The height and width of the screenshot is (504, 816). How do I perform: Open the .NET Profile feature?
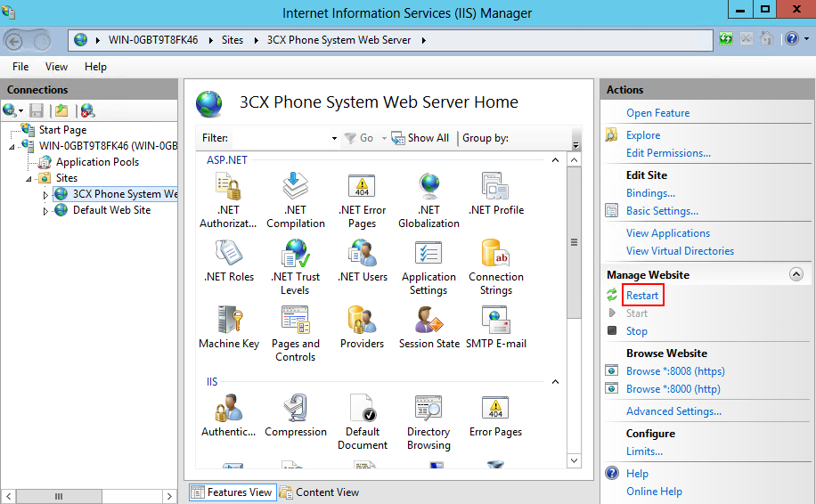click(x=496, y=193)
